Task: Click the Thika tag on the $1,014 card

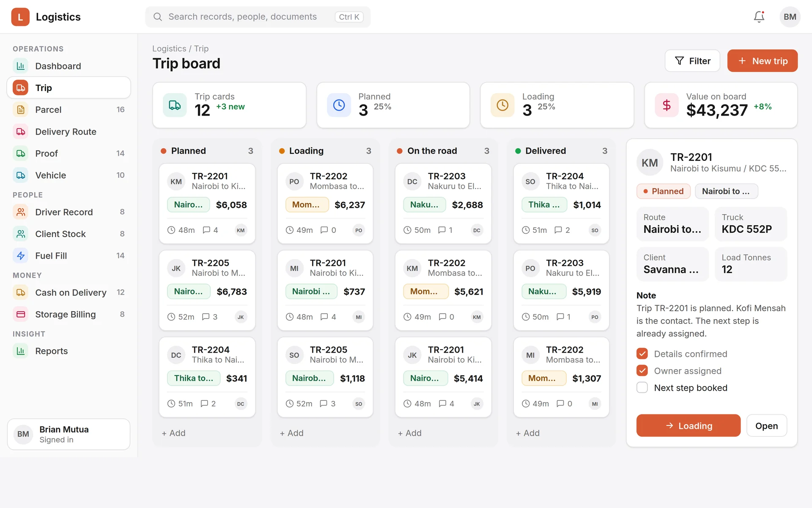Action: tap(544, 205)
